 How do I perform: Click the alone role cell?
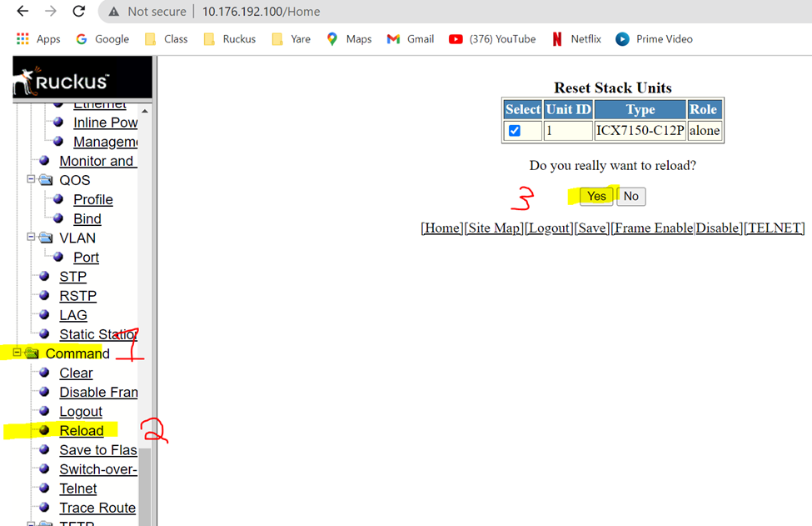pyautogui.click(x=705, y=131)
